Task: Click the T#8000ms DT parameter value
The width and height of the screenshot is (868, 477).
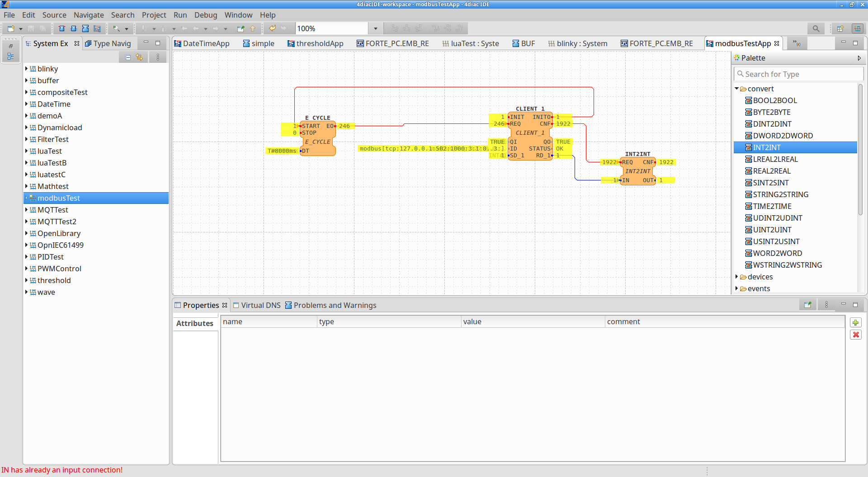Action: tap(282, 151)
